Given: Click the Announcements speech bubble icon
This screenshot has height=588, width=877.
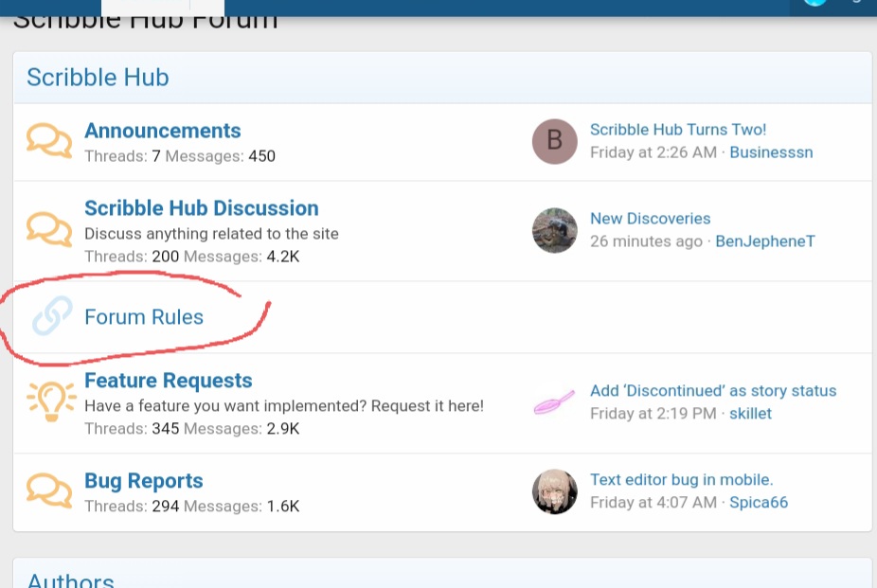Looking at the screenshot, I should pos(49,142).
